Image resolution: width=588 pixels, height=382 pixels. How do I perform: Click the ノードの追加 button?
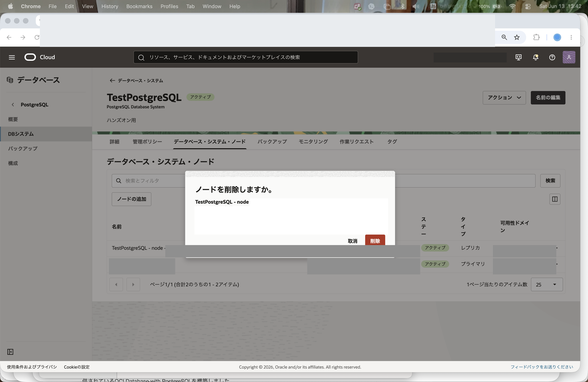pos(131,199)
